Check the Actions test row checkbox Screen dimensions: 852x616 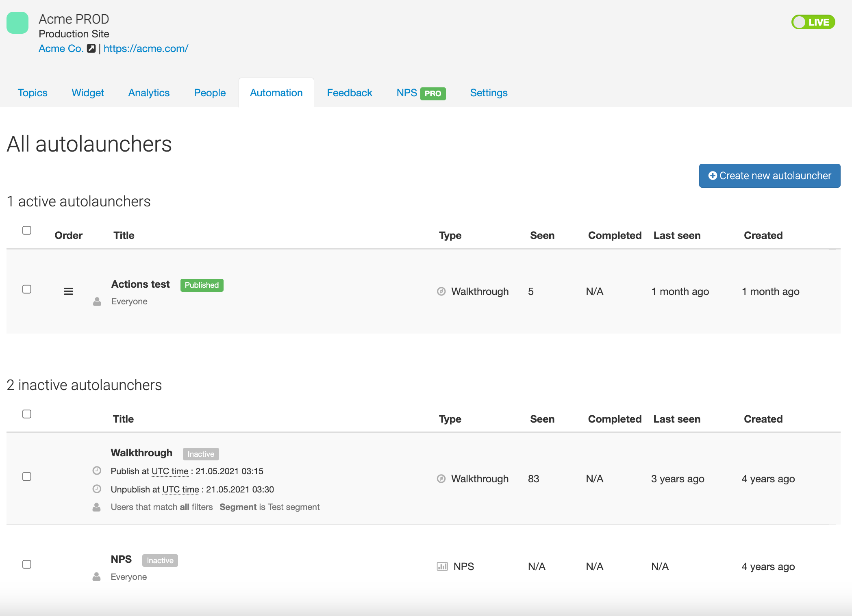click(27, 289)
